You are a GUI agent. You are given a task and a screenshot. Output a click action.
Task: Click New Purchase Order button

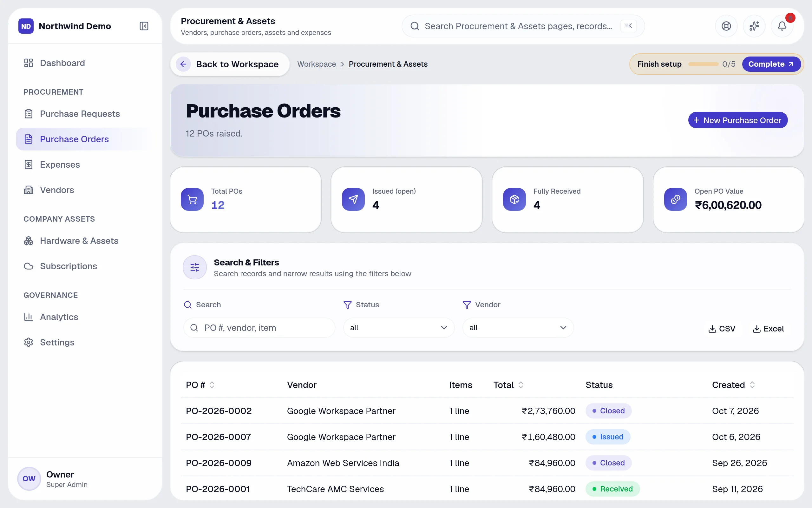(x=737, y=120)
